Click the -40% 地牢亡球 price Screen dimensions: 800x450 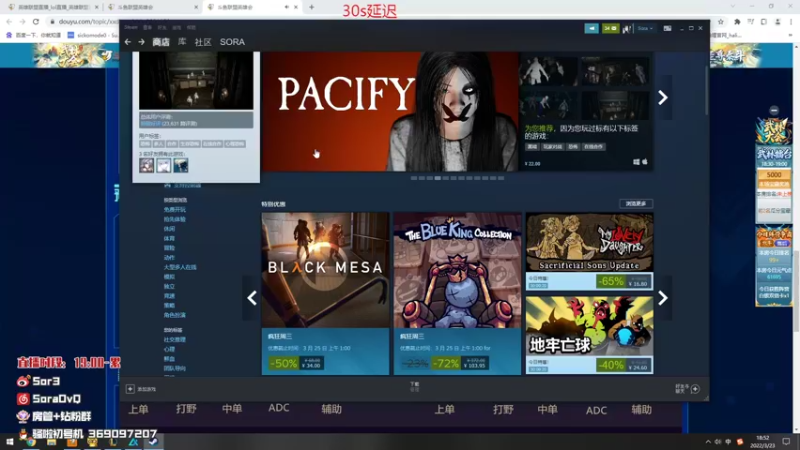tap(623, 365)
